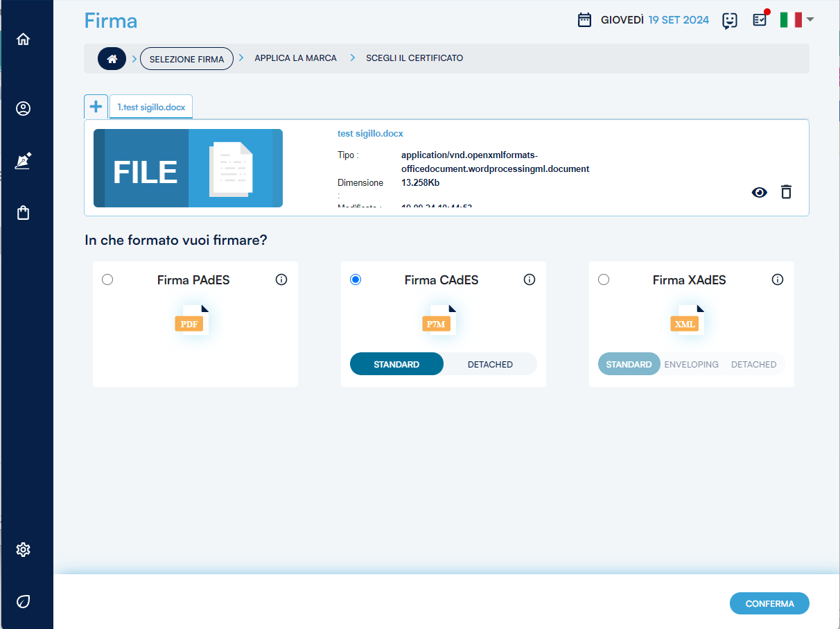Add a new file with the plus button
Screen dimensions: 840x629
[96, 107]
